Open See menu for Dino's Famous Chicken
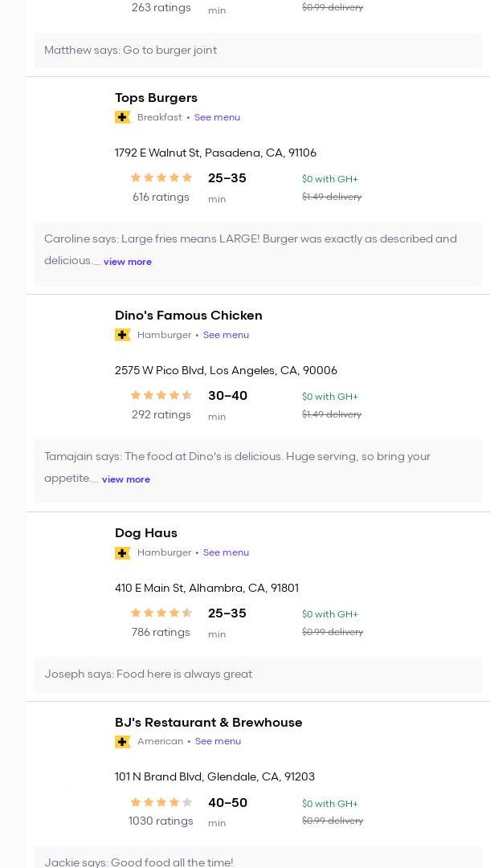Viewport: 490px width, 868px height. tap(226, 335)
